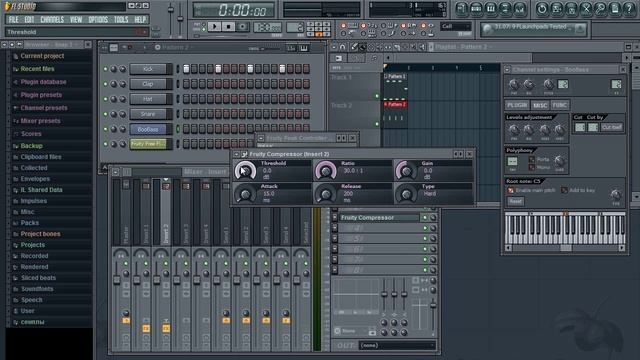Tick the Add to key checkbox
Viewport: 640px width, 360px height.
tap(564, 190)
